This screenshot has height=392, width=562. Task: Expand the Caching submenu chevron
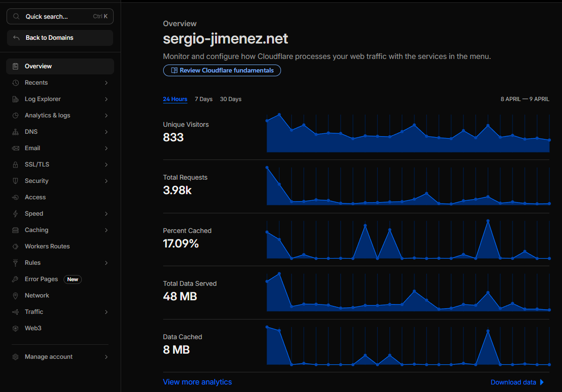[x=106, y=230]
